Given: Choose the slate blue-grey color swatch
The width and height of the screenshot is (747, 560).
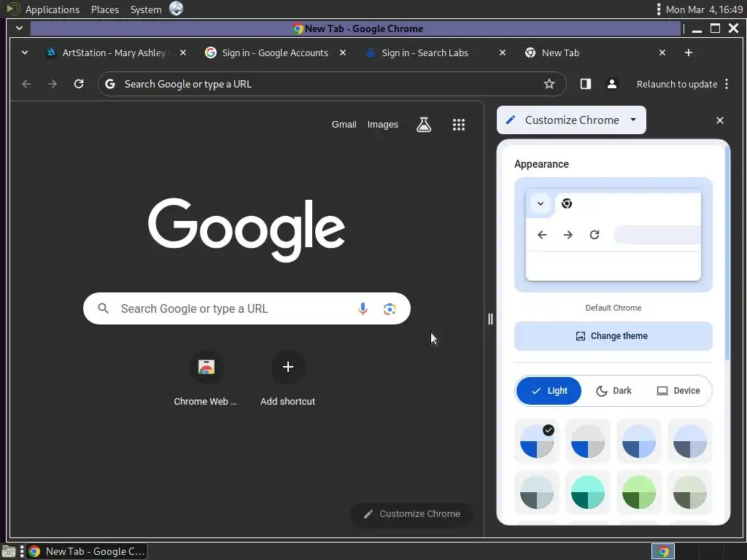Looking at the screenshot, I should [690, 441].
